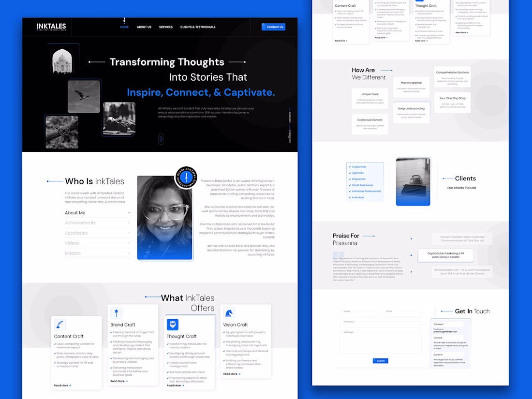Expand the Mission accordion row
Image resolution: width=532 pixels, height=399 pixels.
(x=97, y=253)
